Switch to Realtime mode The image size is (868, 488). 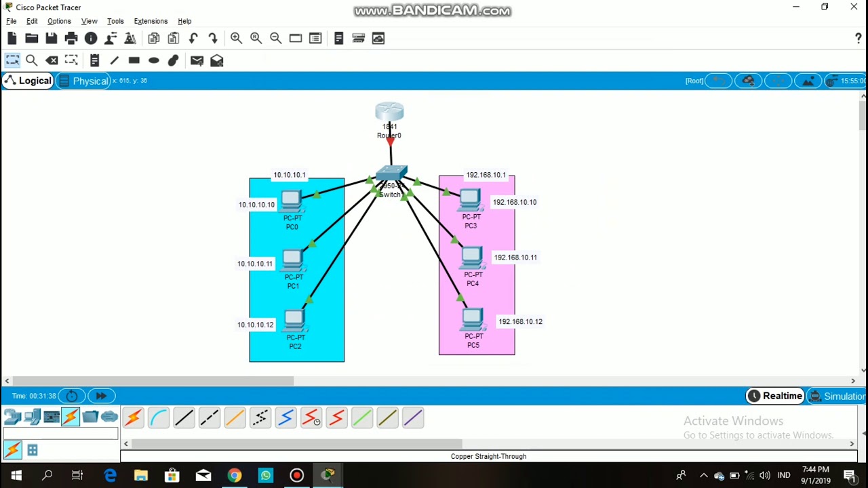[x=774, y=396]
